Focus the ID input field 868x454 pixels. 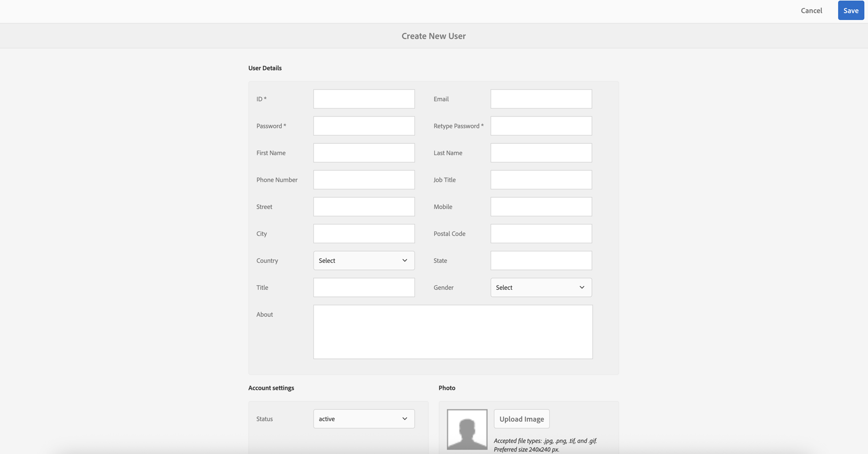(x=364, y=99)
